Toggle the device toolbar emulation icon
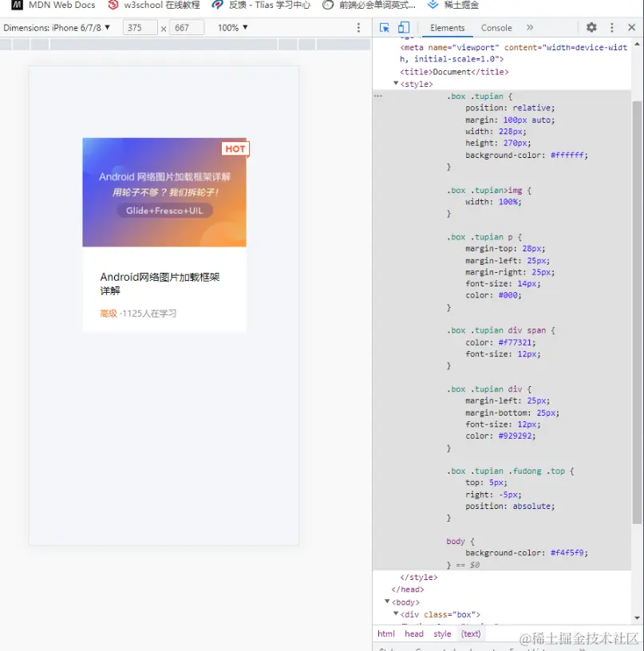The width and height of the screenshot is (644, 651). pos(403,26)
